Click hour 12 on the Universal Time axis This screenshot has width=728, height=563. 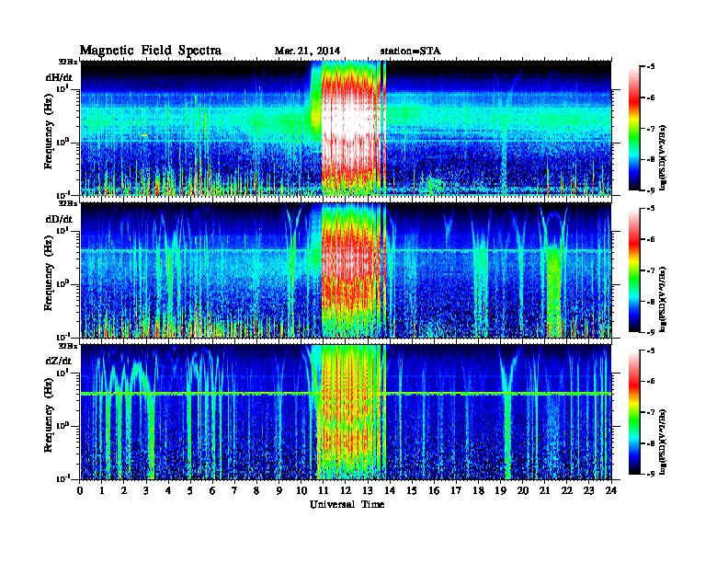click(x=346, y=491)
